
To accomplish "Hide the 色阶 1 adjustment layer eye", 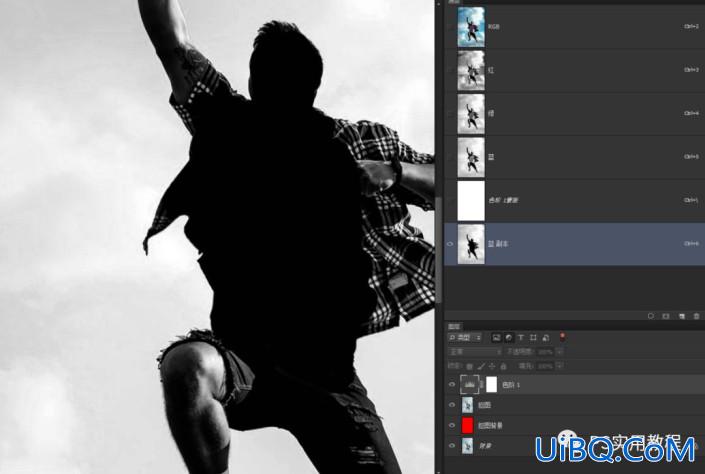I will point(452,385).
